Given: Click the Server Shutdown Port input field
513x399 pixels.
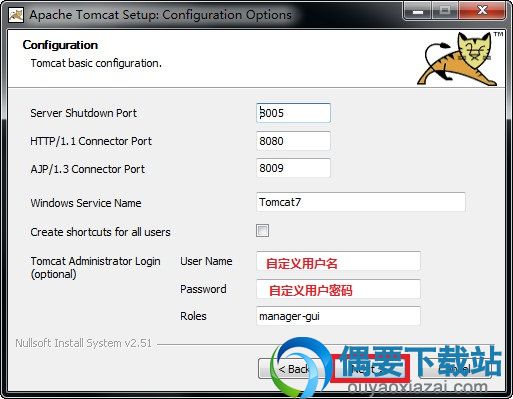Looking at the screenshot, I should (x=293, y=113).
